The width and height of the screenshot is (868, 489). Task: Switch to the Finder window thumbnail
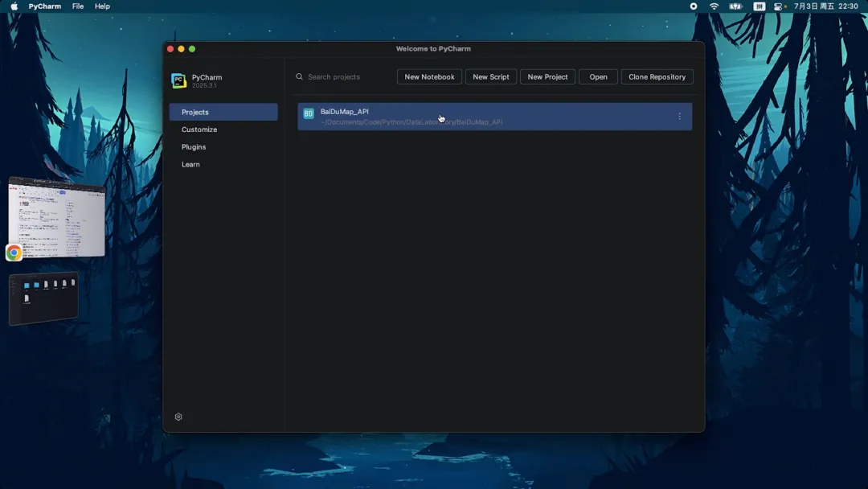click(x=43, y=298)
